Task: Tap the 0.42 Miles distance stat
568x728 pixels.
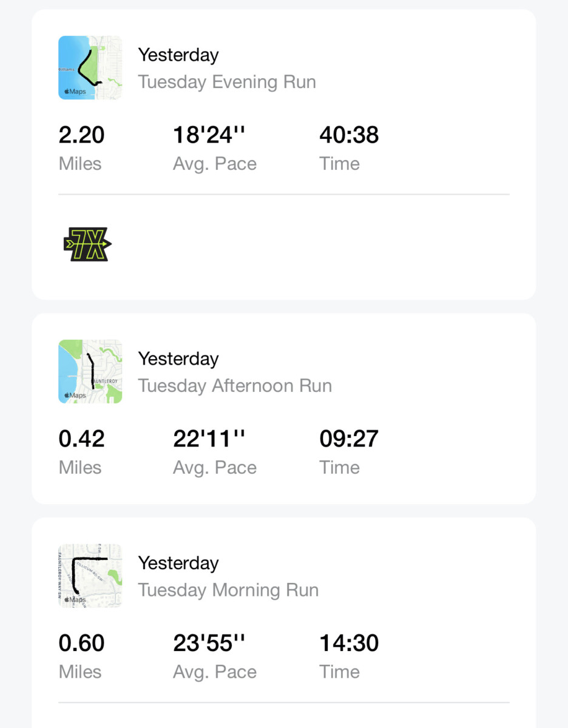Action: click(81, 451)
